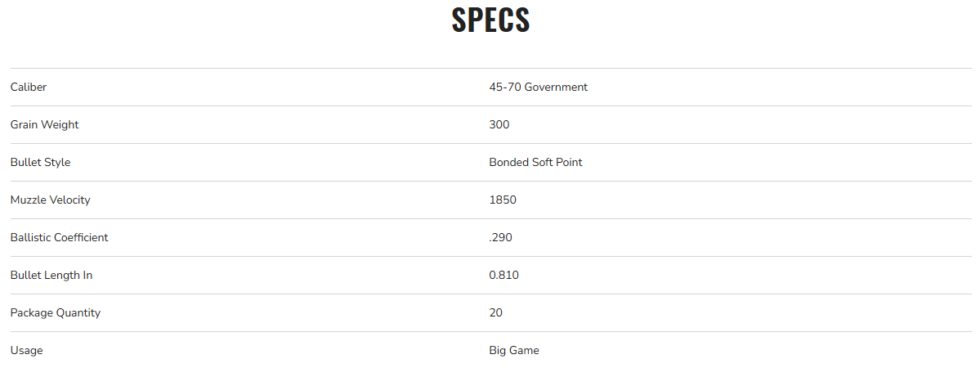The width and height of the screenshot is (980, 368).
Task: Click the Grain Weight label
Action: (44, 124)
